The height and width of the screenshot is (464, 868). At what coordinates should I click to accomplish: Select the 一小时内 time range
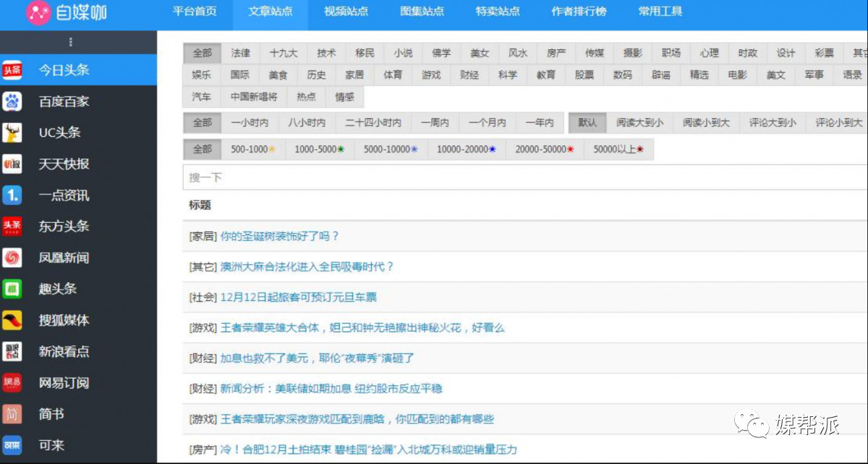(250, 123)
